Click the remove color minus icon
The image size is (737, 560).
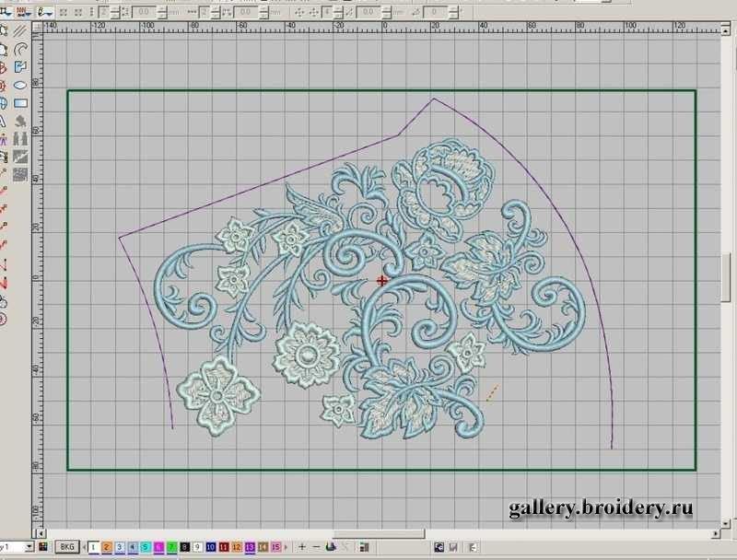[x=316, y=547]
